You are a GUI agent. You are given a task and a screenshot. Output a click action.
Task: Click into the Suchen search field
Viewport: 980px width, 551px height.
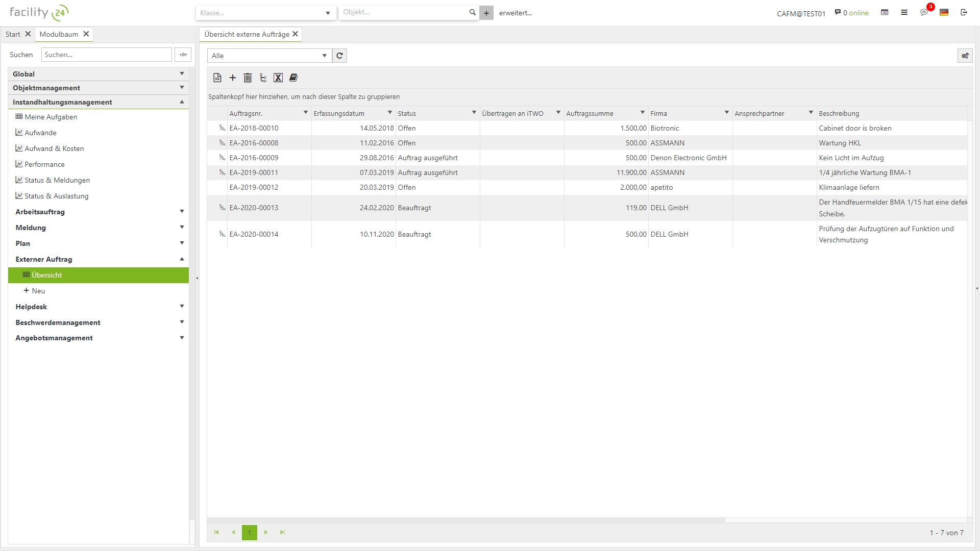click(106, 55)
